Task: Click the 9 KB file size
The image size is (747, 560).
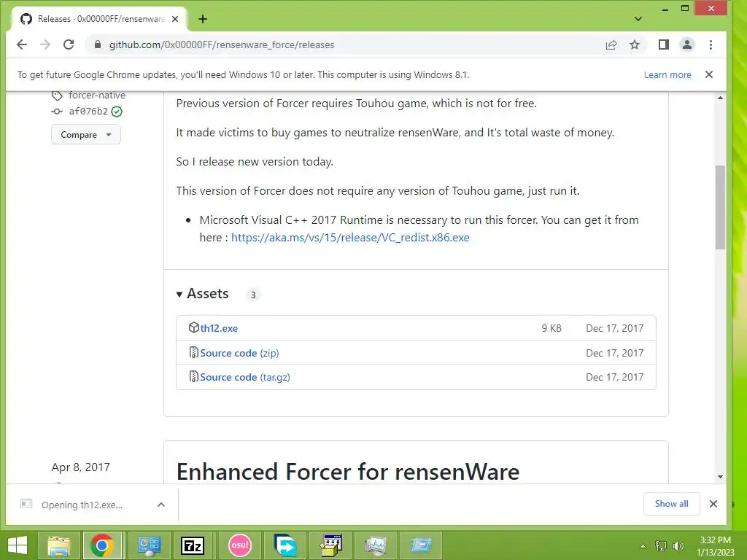Action: (551, 328)
